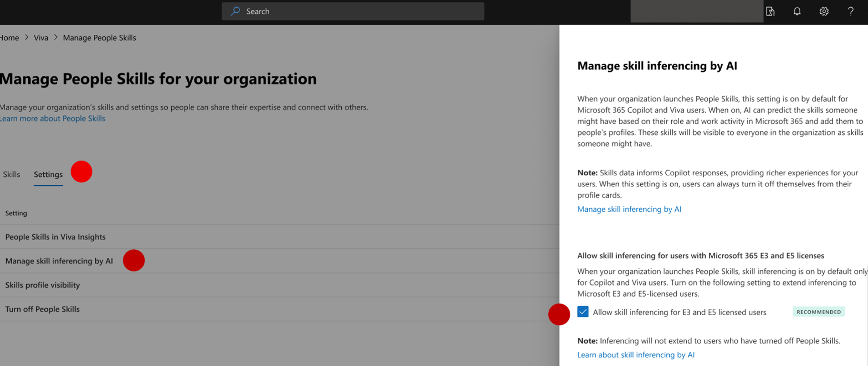Click the magnifier icon in the search bar

(x=235, y=11)
